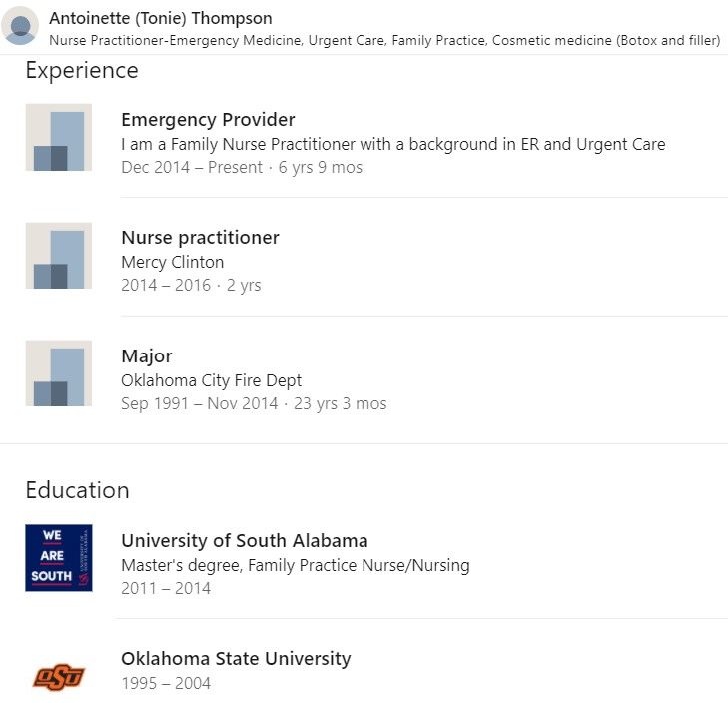The image size is (728, 708).
Task: Select the Education section heading
Action: (78, 490)
